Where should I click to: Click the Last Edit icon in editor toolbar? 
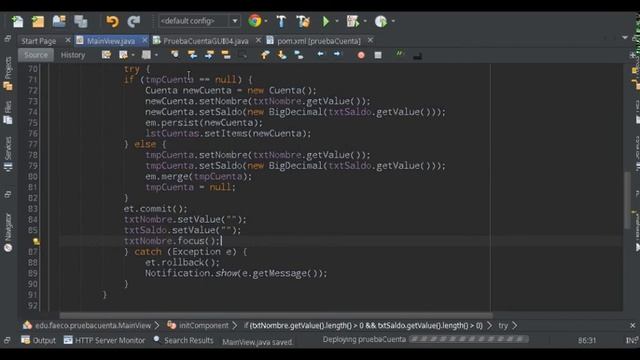[x=106, y=55]
